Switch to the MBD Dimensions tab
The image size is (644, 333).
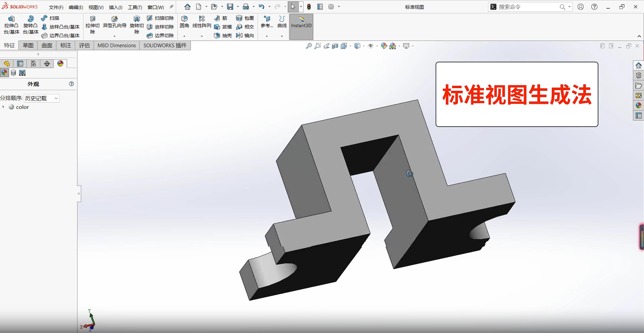point(116,46)
